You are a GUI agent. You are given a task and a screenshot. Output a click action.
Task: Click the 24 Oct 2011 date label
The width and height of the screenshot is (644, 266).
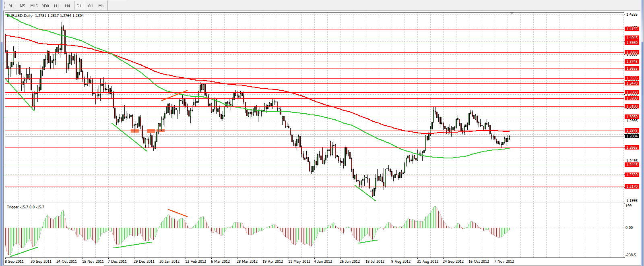[66, 261]
